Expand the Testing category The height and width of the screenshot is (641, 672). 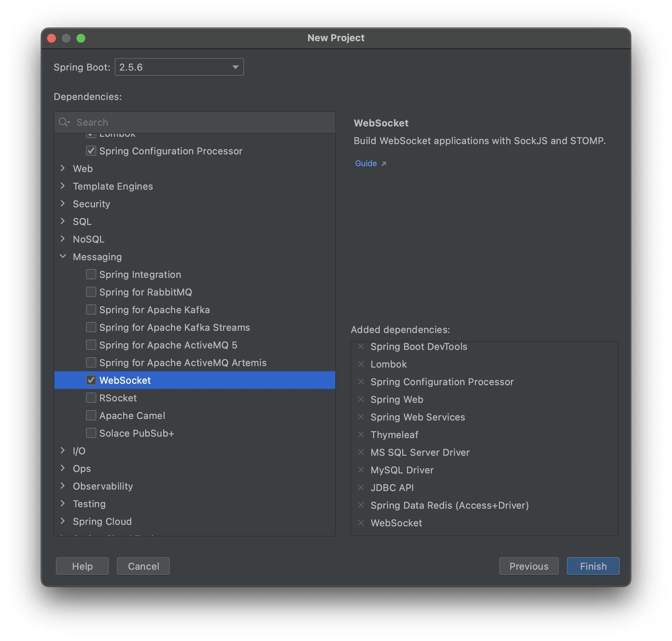click(x=63, y=503)
